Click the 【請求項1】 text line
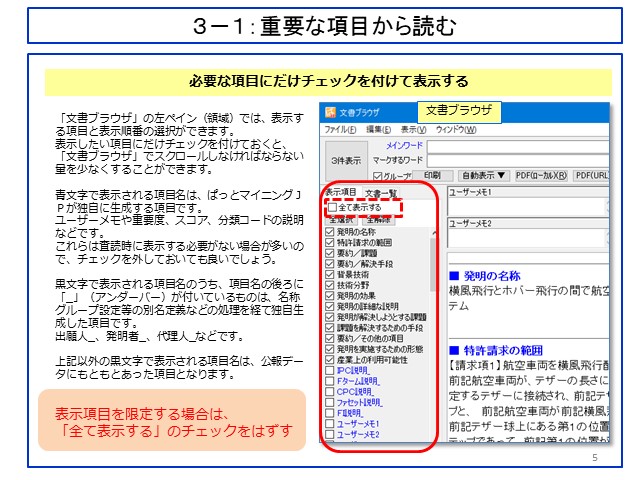 click(529, 365)
